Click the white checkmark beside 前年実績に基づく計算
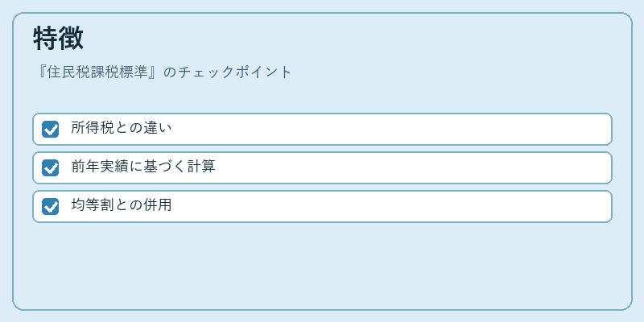The height and width of the screenshot is (322, 644). click(x=51, y=168)
